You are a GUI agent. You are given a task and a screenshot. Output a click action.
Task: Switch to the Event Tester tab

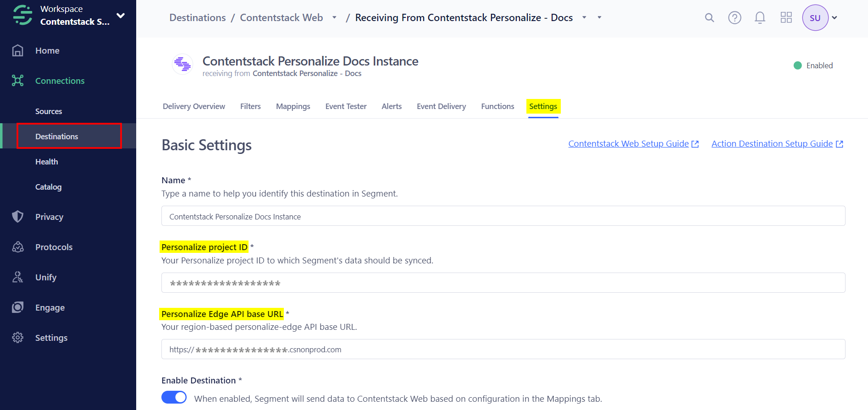[346, 106]
